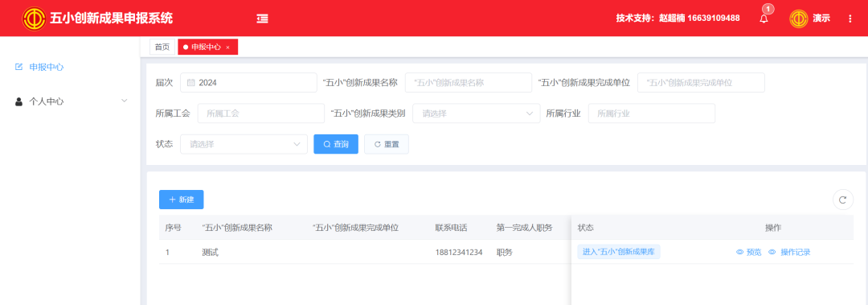Image resolution: width=868 pixels, height=305 pixels.
Task: Open the "五小"创新成果类别 dropdown
Action: (477, 113)
